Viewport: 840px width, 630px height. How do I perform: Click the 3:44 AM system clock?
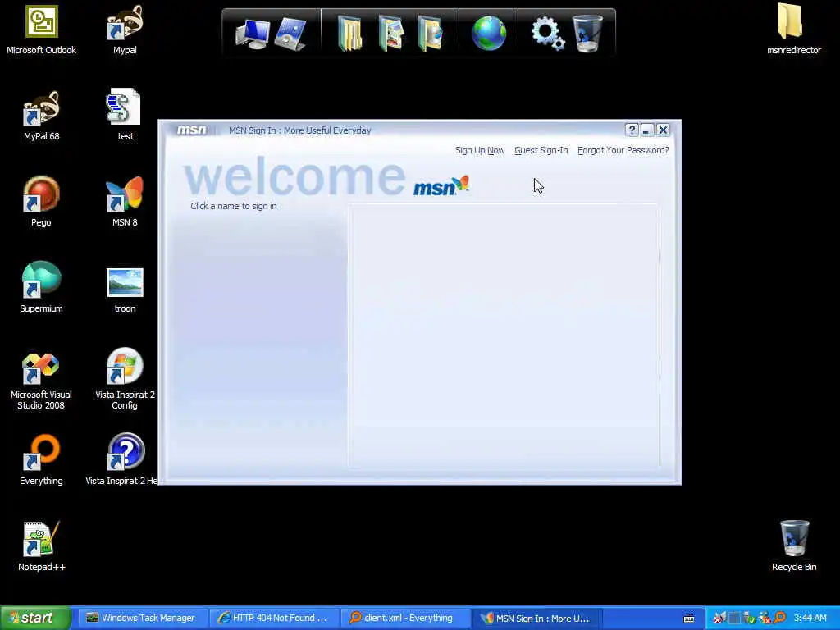(810, 619)
